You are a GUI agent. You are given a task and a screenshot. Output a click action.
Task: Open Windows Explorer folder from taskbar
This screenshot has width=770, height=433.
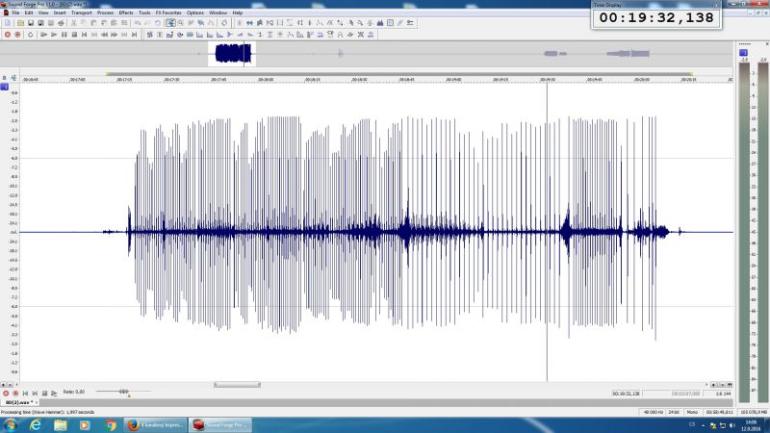pos(60,425)
